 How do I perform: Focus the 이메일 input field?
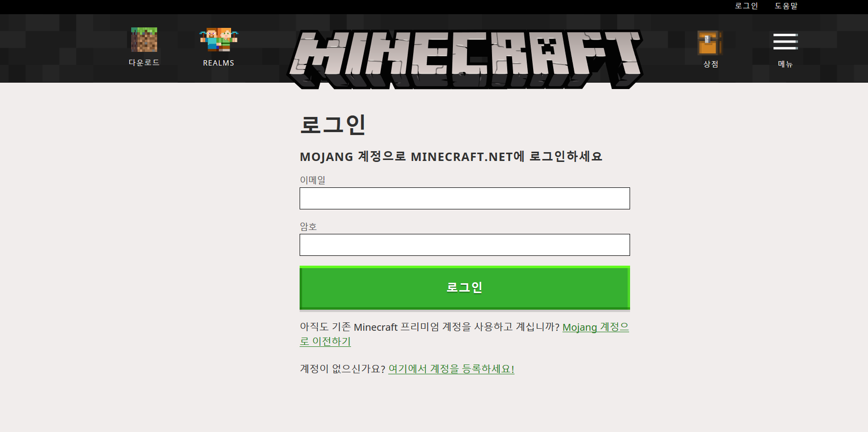[x=465, y=198]
